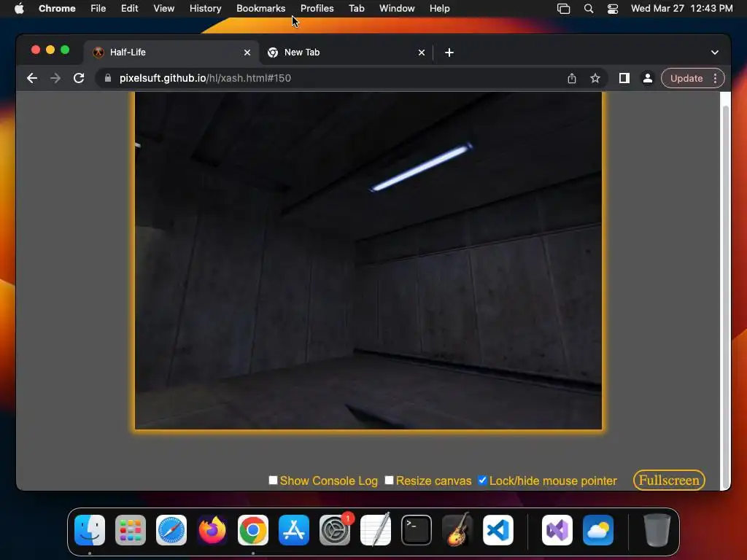
Task: Open TextEdit from the Dock
Action: click(376, 530)
